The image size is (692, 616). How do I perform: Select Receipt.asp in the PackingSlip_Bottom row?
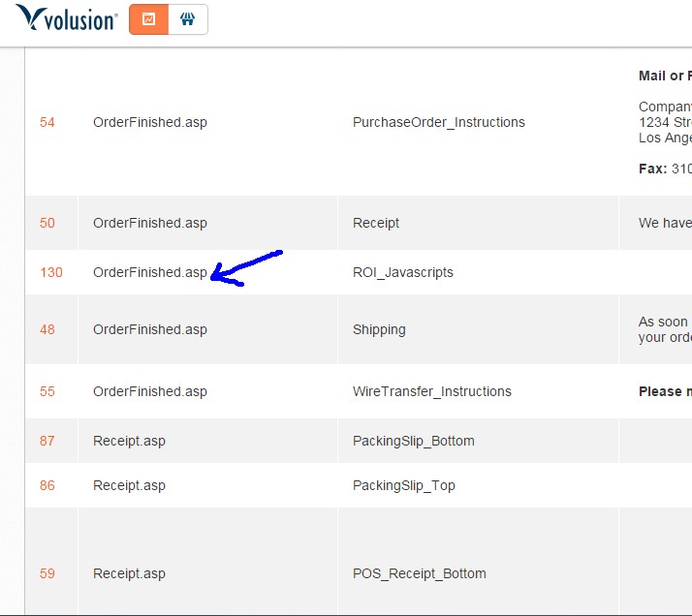129,441
